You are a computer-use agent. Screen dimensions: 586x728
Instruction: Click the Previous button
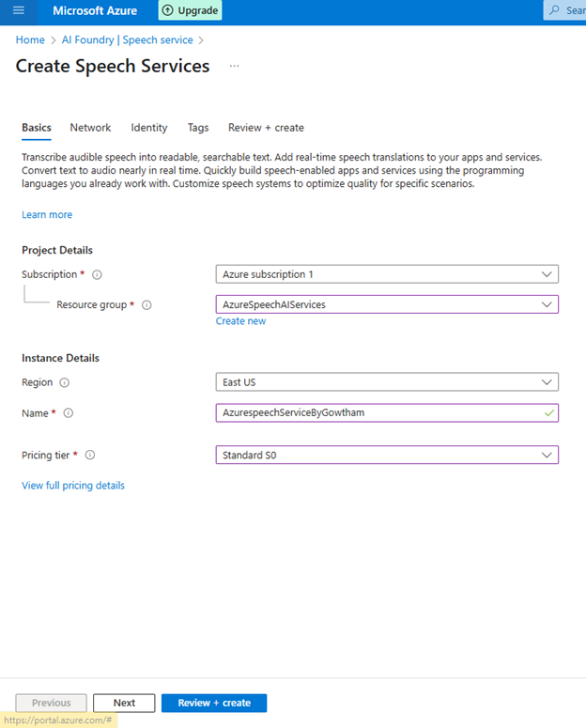coord(51,703)
